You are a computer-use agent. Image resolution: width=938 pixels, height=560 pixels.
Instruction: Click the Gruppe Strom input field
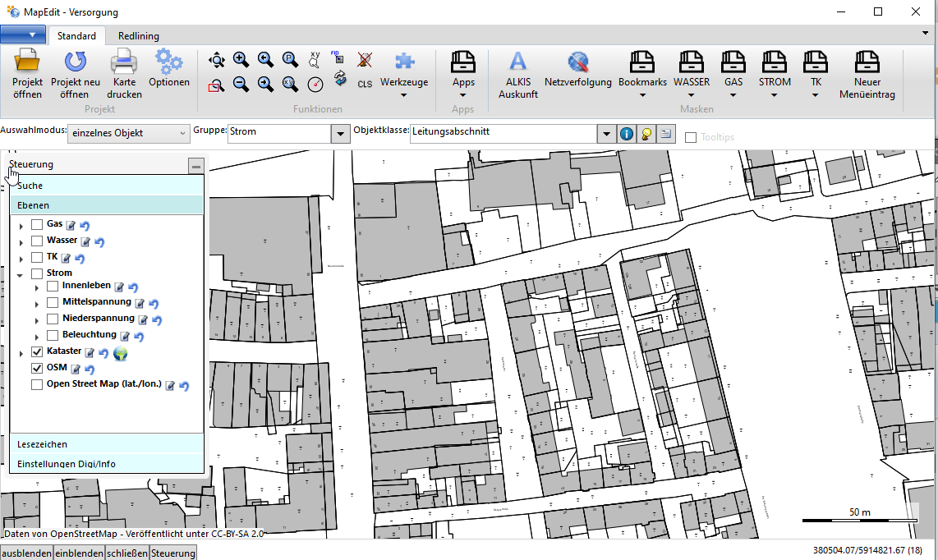pos(278,133)
